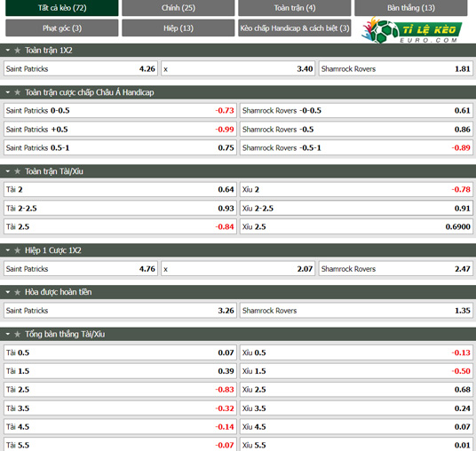Select Xỉu 4.5 at 0.07
Image resolution: width=476 pixels, height=451 pixels.
click(356, 427)
